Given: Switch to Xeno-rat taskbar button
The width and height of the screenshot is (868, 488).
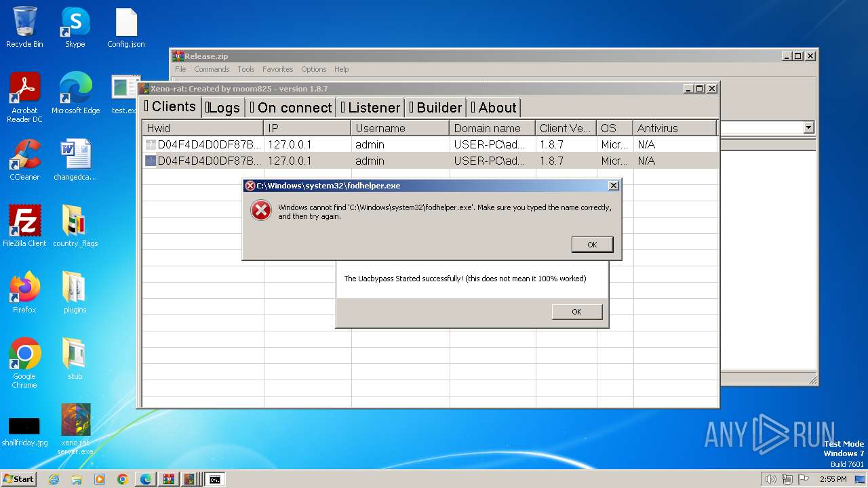Looking at the screenshot, I should (x=191, y=479).
